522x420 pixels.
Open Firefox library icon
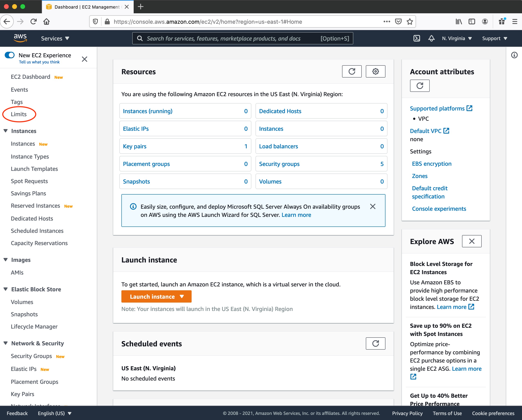pos(459,22)
